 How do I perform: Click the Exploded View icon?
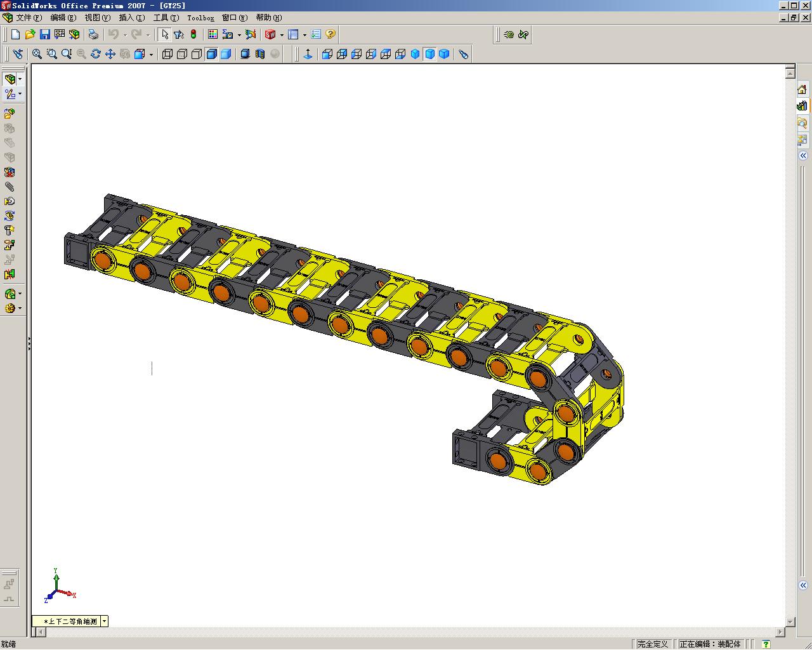[10, 245]
